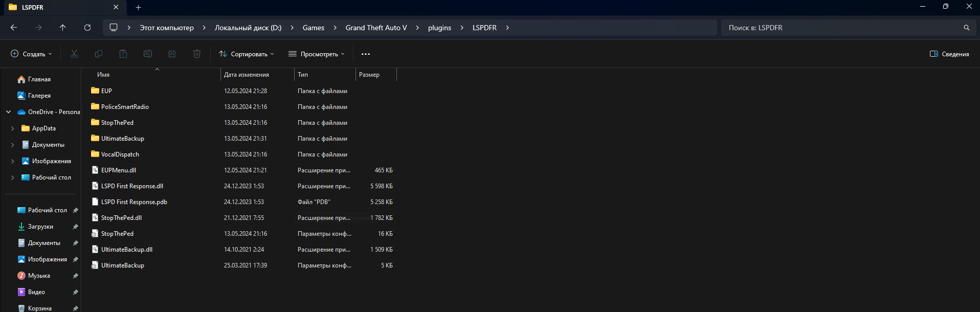Image resolution: width=980 pixels, height=312 pixels.
Task: Expand the AppData tree node
Action: click(x=12, y=128)
